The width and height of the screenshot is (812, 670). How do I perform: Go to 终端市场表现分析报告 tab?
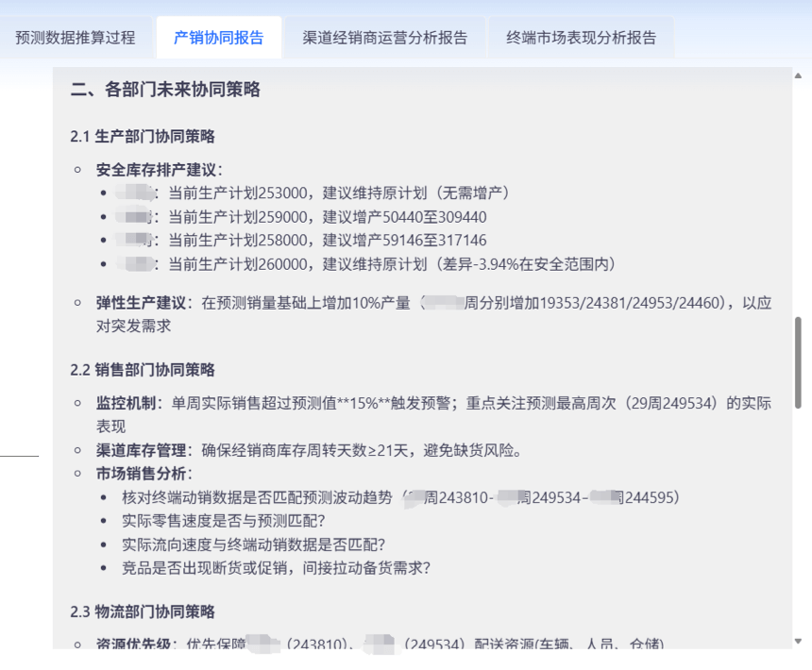(581, 39)
